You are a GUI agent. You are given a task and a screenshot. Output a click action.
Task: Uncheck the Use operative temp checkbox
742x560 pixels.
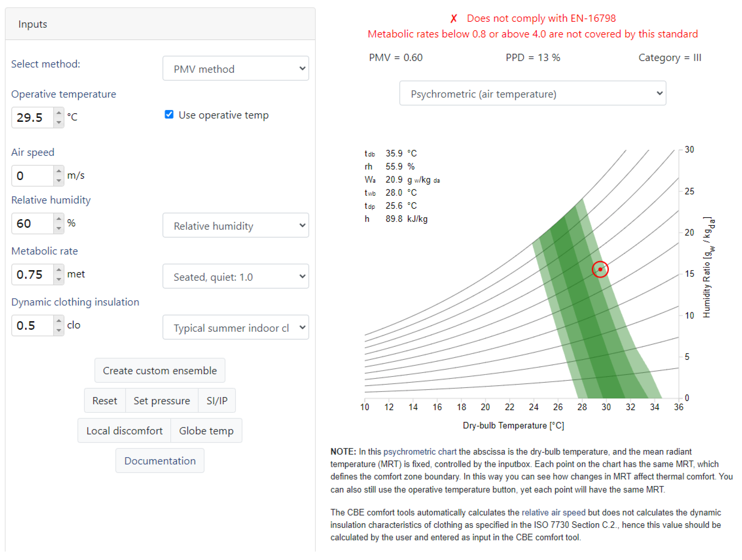pos(169,114)
